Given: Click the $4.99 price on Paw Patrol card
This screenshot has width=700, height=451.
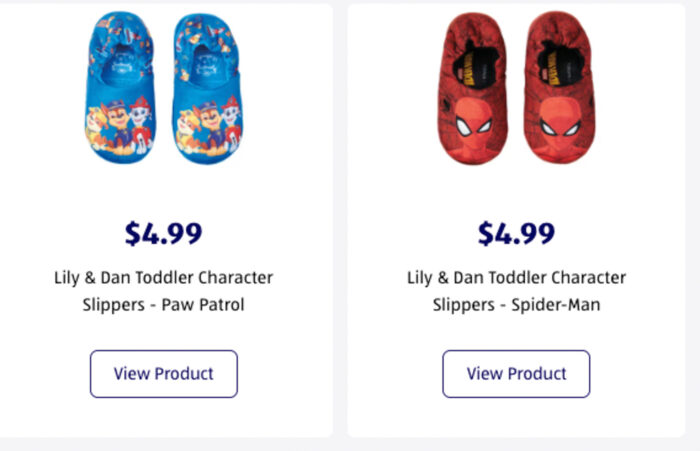Looking at the screenshot, I should coord(164,234).
